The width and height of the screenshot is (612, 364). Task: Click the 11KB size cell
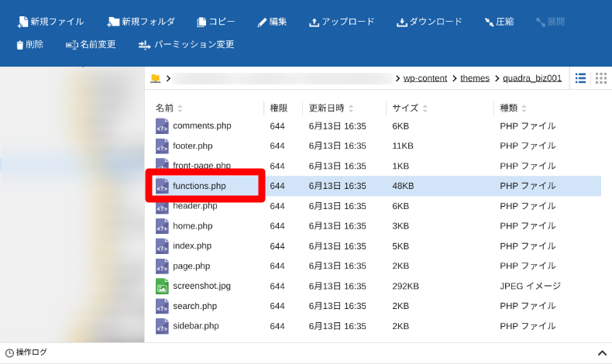[403, 146]
